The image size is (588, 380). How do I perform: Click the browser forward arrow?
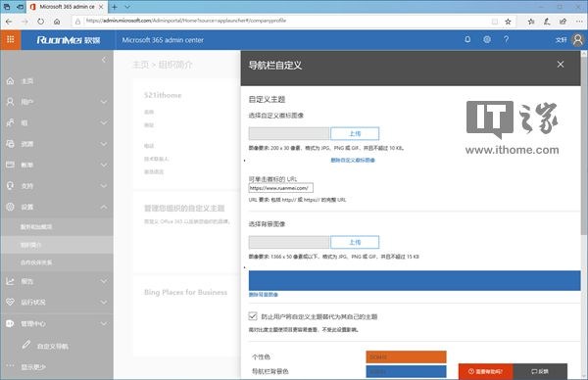point(24,22)
